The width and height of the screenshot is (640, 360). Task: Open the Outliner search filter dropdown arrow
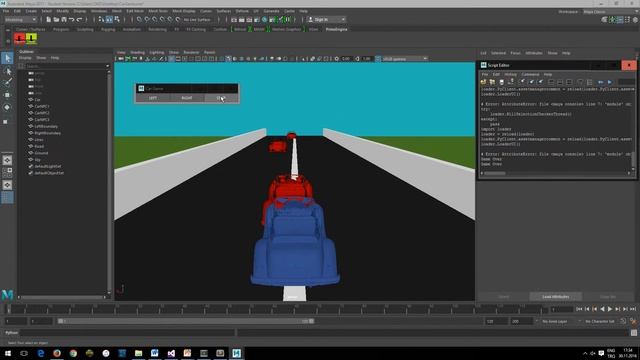click(x=108, y=66)
